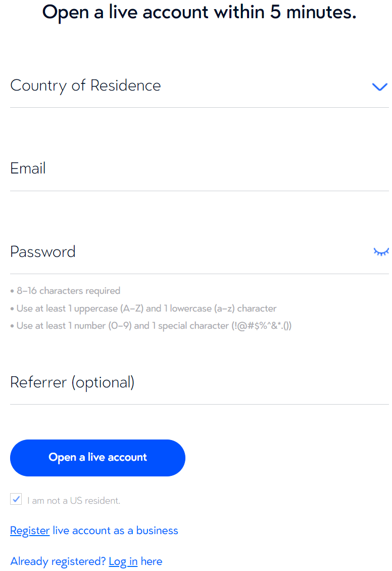The width and height of the screenshot is (392, 571).
Task: Follow the Register link
Action: [x=30, y=531]
